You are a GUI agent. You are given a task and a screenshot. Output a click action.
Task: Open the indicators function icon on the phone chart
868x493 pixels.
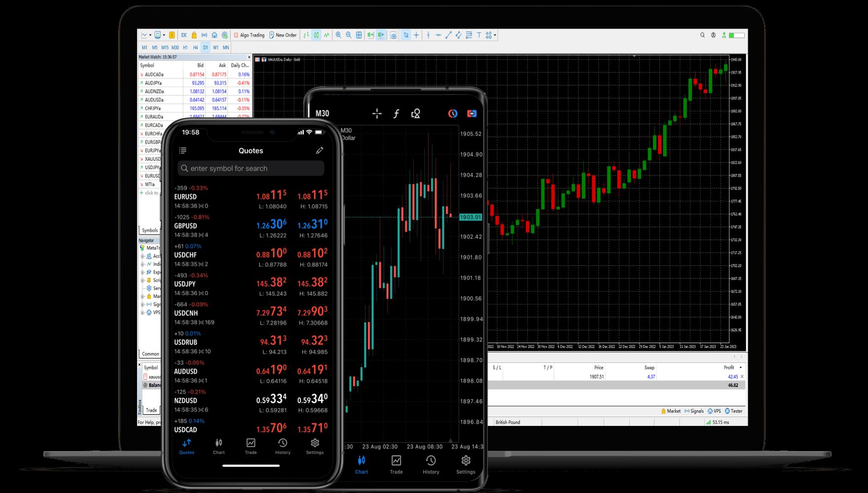397,113
